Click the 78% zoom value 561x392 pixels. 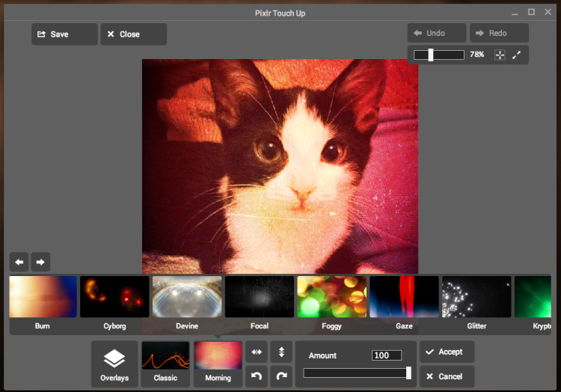click(477, 55)
